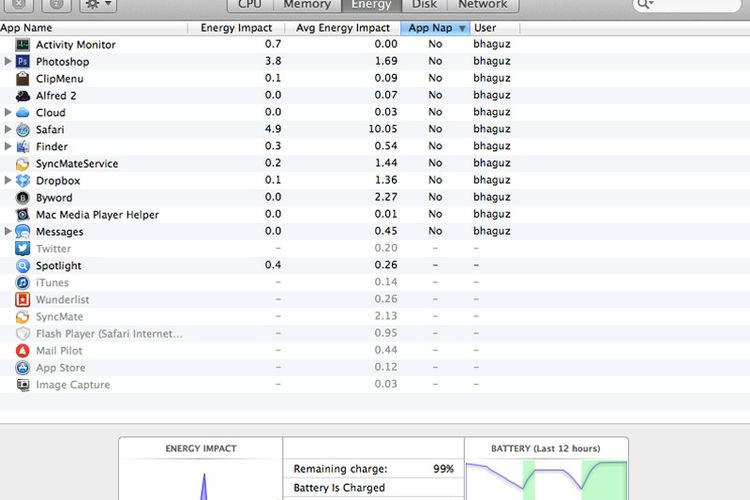Image resolution: width=750 pixels, height=500 pixels.
Task: Click Dropbox's 1.36 average energy value
Action: pos(386,180)
